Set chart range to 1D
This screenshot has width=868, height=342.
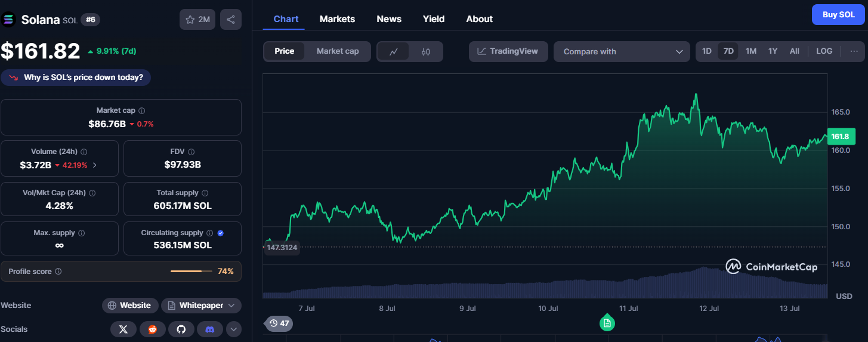706,51
